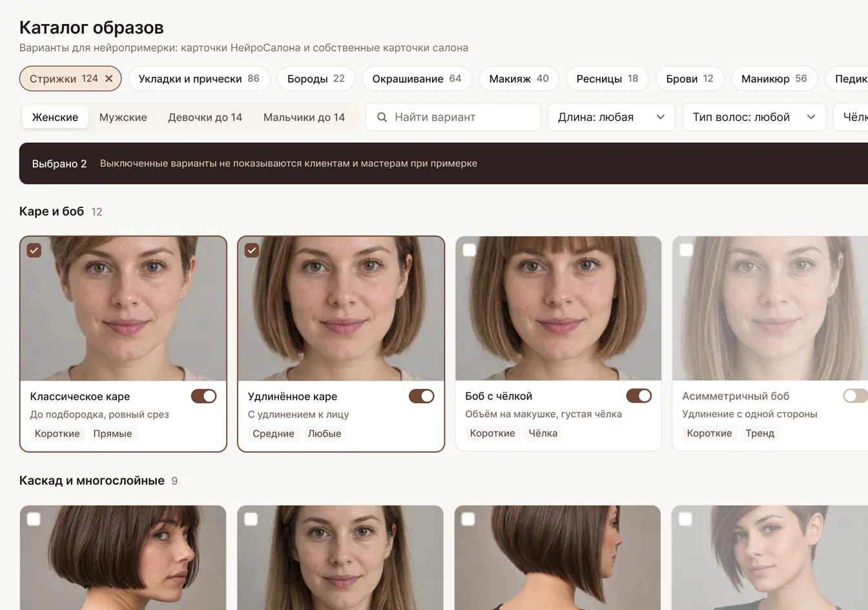Click the Короткие tag on Классическое каре
This screenshot has height=610, width=868.
click(x=57, y=434)
